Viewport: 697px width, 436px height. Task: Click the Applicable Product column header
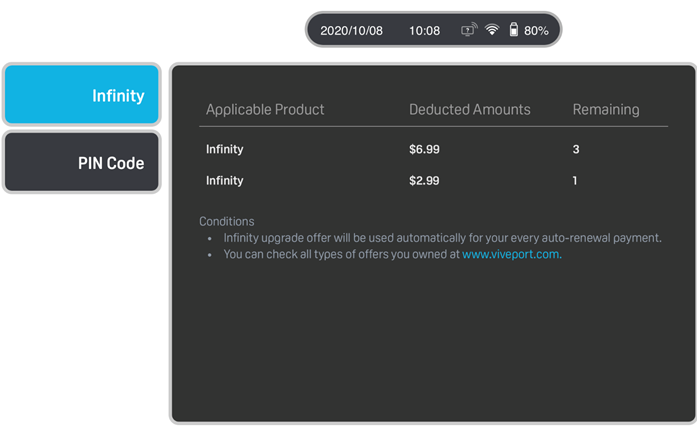pos(265,110)
